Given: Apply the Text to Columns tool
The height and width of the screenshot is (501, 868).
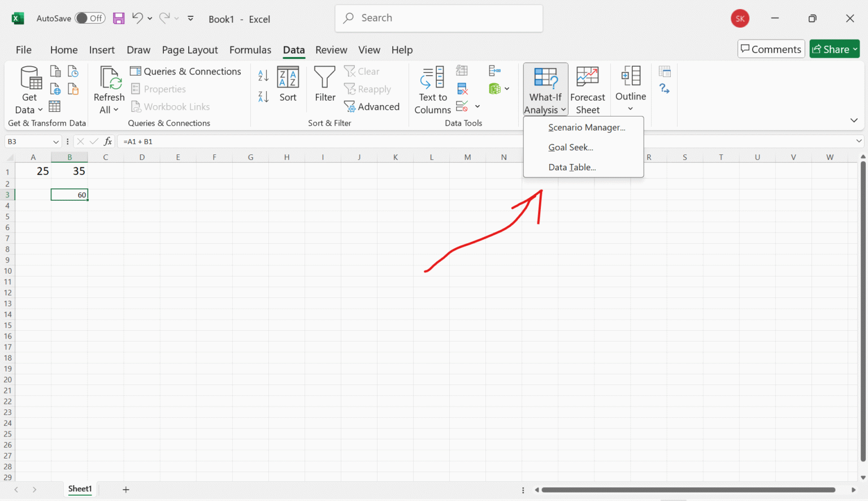Looking at the screenshot, I should pyautogui.click(x=432, y=89).
